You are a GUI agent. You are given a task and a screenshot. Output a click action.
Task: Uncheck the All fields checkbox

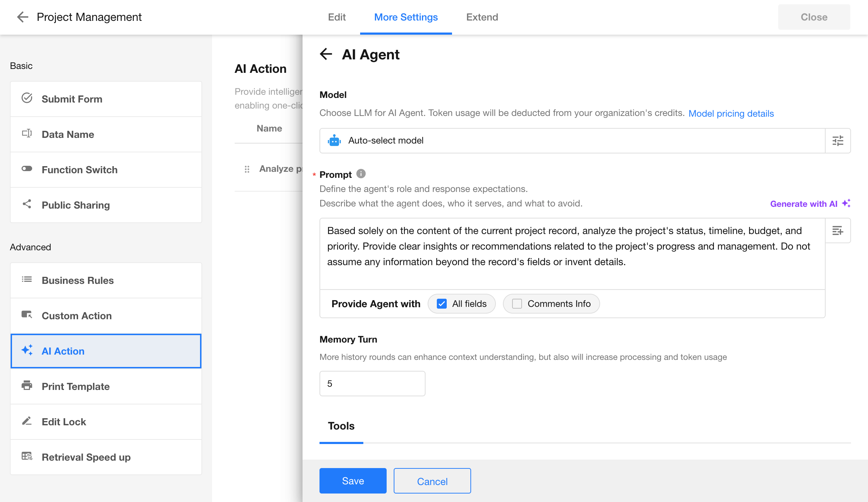pyautogui.click(x=442, y=304)
